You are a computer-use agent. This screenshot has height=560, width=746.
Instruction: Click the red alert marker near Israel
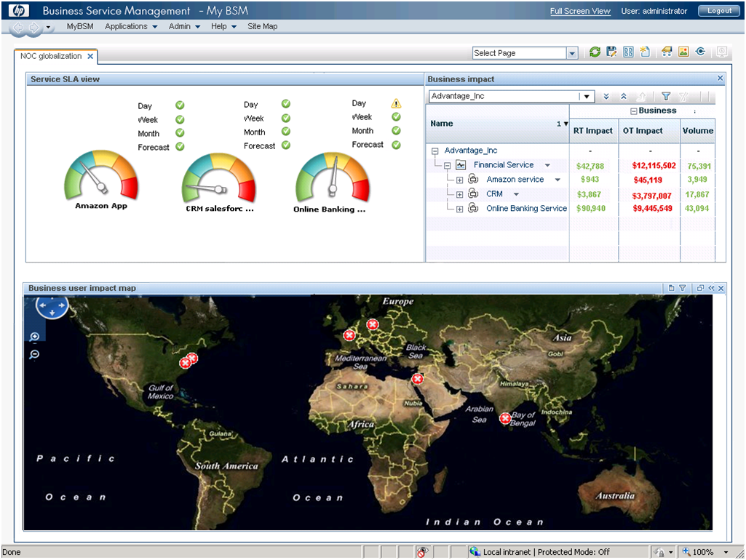coord(417,378)
